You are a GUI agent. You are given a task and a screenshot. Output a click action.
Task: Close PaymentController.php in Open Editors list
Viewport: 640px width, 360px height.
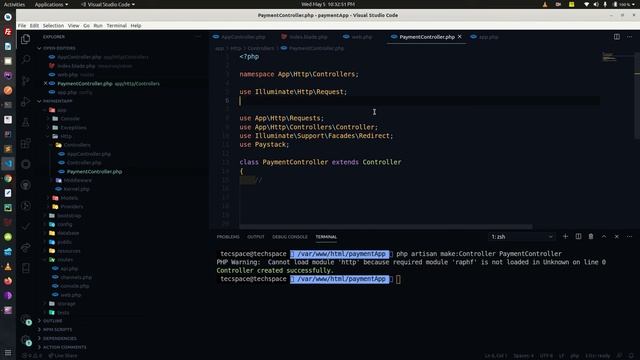(x=45, y=83)
